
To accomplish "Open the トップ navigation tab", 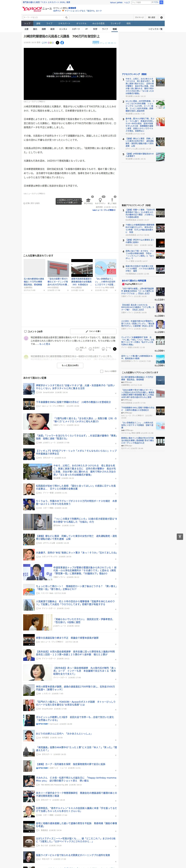I will tap(27, 24).
